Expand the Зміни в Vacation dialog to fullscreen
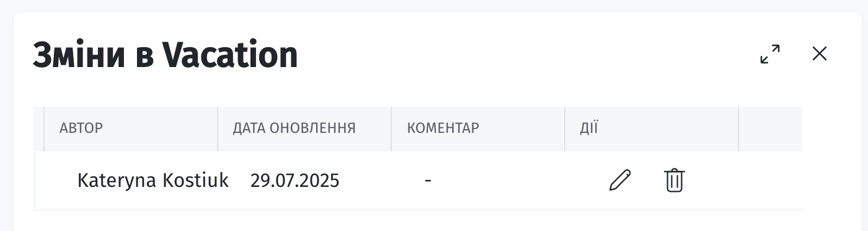Screen dimensions: 868x231 click(770, 54)
